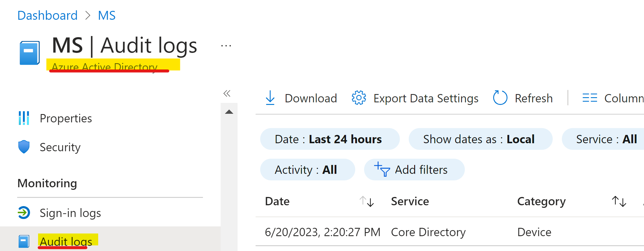
Task: Open the MS breadcrumb link
Action: 107,15
